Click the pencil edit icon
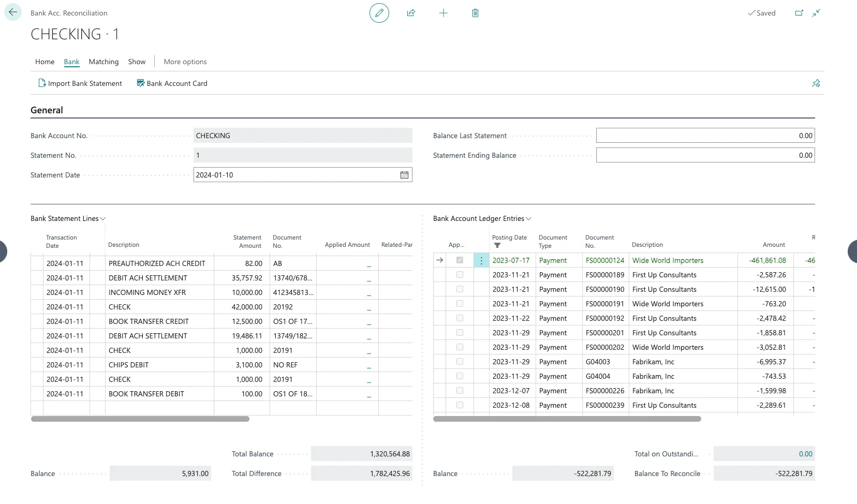Image resolution: width=857 pixels, height=504 pixels. pyautogui.click(x=379, y=13)
